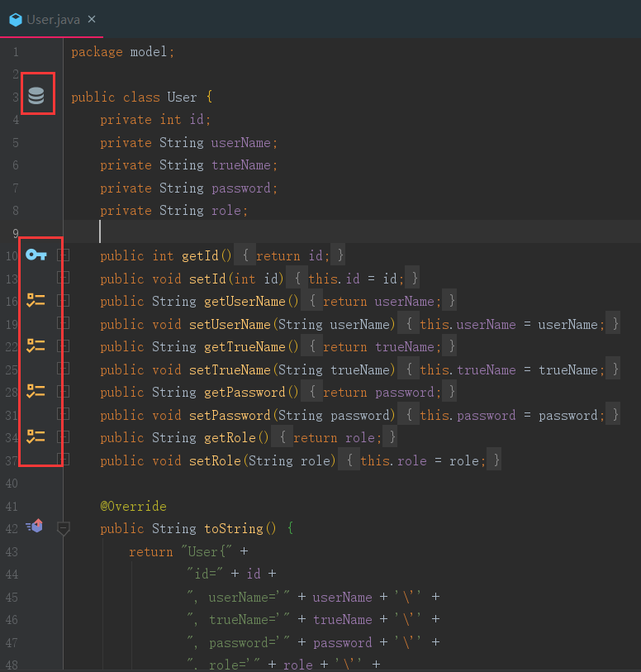Screen dimensions: 641x672
Task: Expand the folded setPassword method
Action: [64, 414]
